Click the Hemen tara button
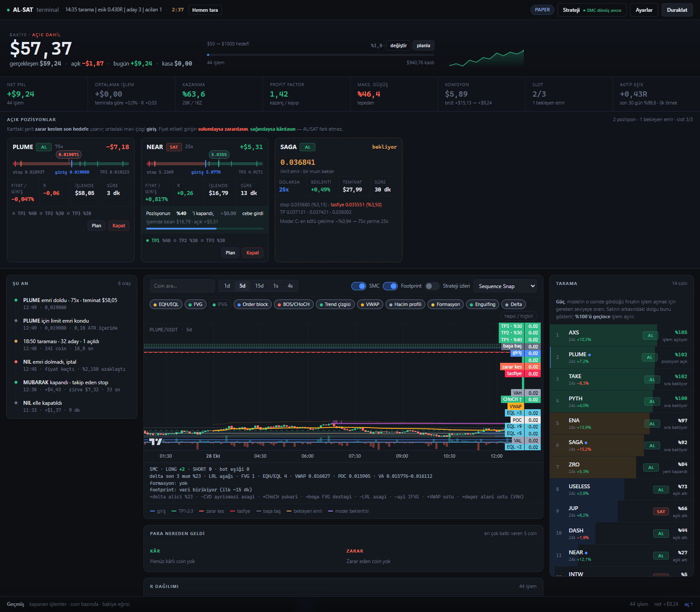This screenshot has height=612, width=700. coord(205,10)
